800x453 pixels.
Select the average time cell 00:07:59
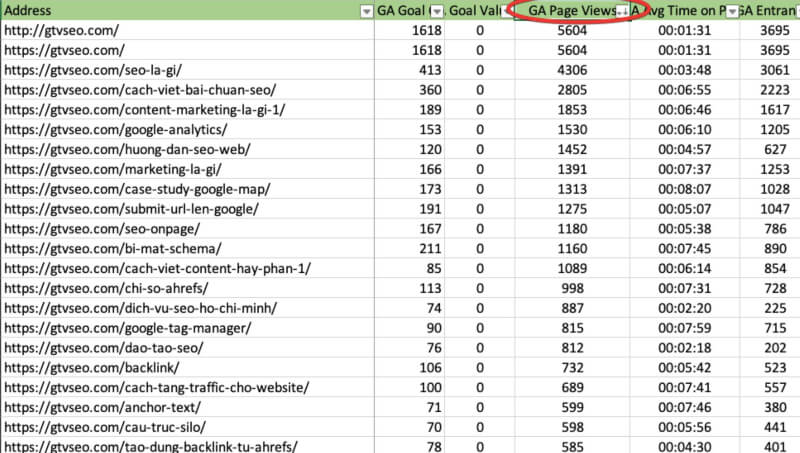[685, 328]
